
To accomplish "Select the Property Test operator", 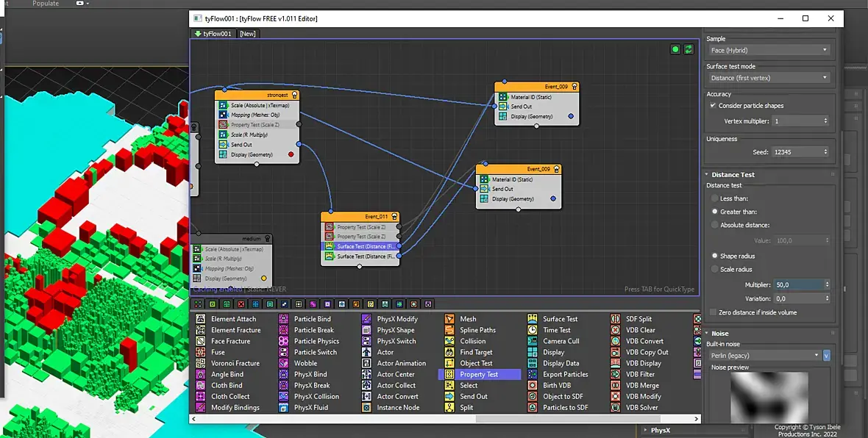I will (480, 374).
